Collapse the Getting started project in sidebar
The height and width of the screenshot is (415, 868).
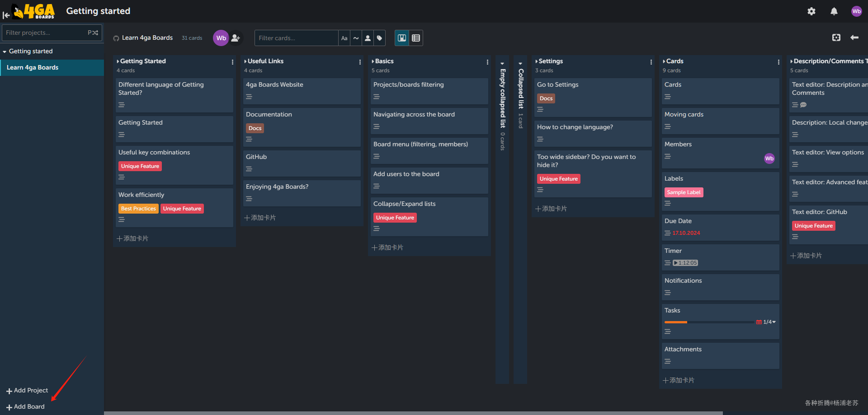point(5,51)
